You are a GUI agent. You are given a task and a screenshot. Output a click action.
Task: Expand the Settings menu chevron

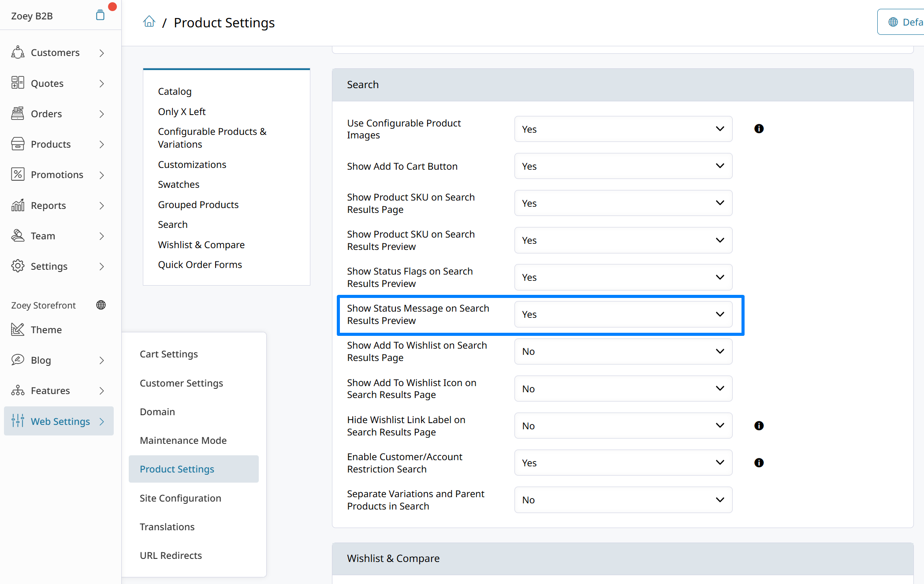[102, 266]
